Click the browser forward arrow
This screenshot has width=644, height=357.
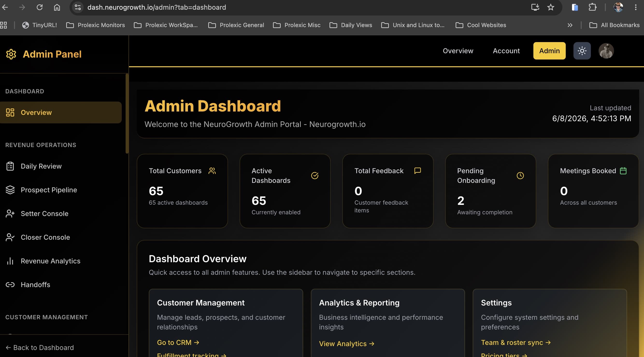[x=22, y=7]
